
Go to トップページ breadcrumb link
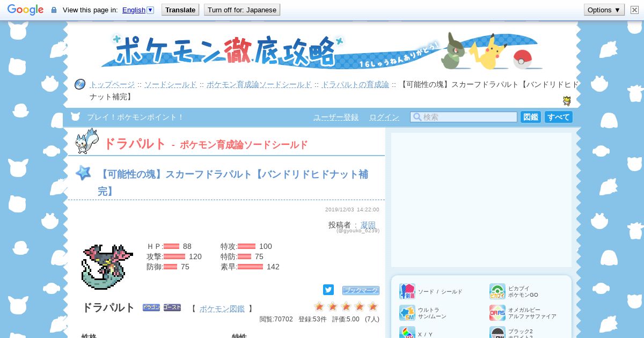[x=112, y=85]
